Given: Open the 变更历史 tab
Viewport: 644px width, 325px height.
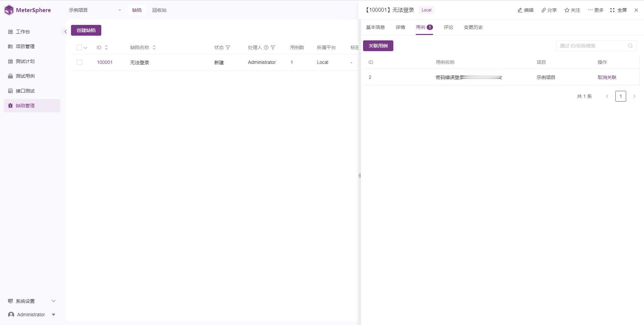Looking at the screenshot, I should pos(473,27).
